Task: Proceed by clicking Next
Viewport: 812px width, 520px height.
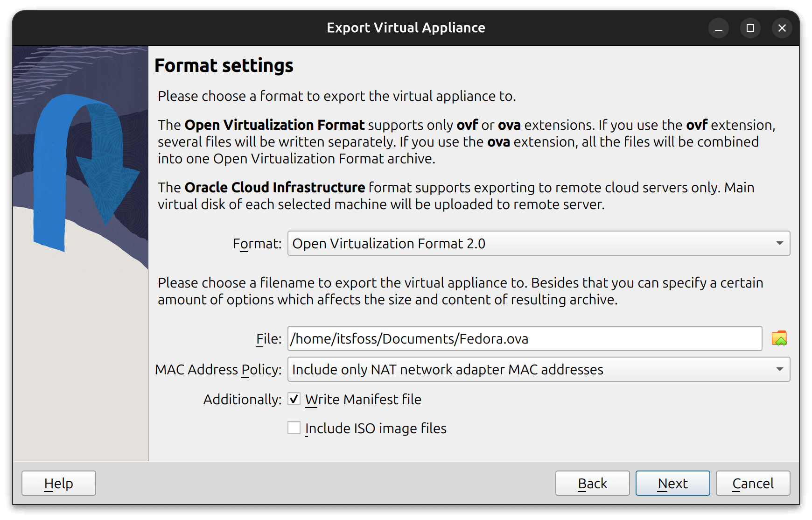Action: click(672, 483)
